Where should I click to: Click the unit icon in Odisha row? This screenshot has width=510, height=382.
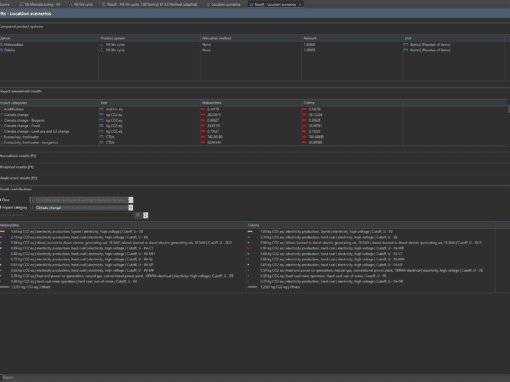pos(406,50)
